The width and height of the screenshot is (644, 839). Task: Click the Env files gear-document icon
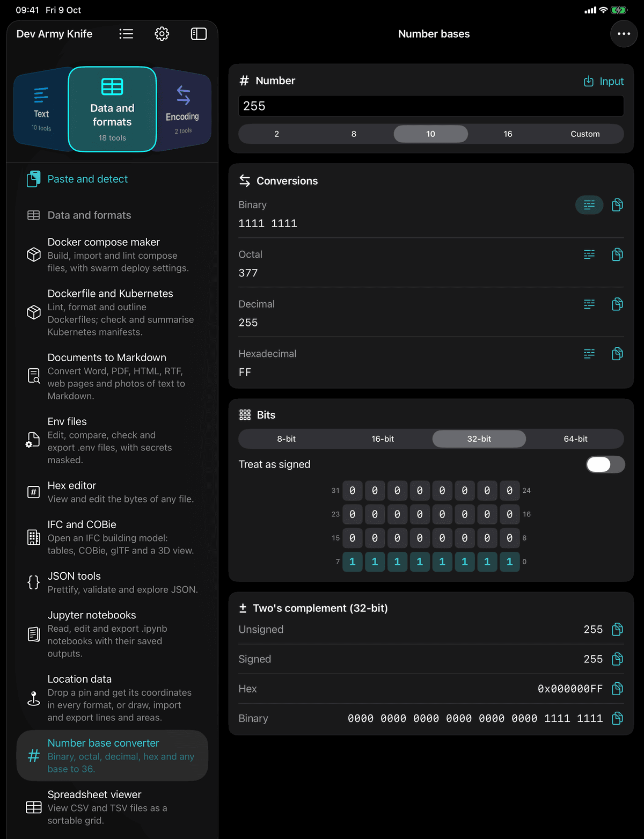[x=33, y=440]
